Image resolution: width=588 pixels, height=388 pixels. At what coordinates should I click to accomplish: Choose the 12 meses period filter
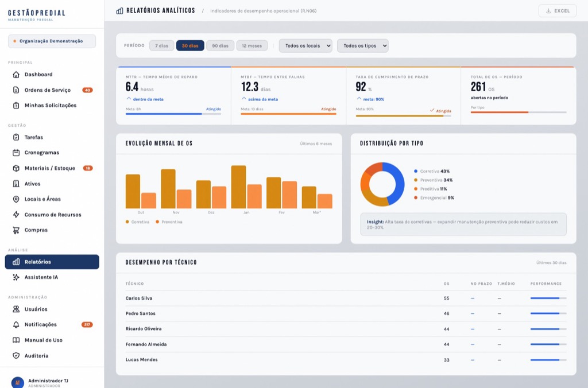click(x=252, y=46)
